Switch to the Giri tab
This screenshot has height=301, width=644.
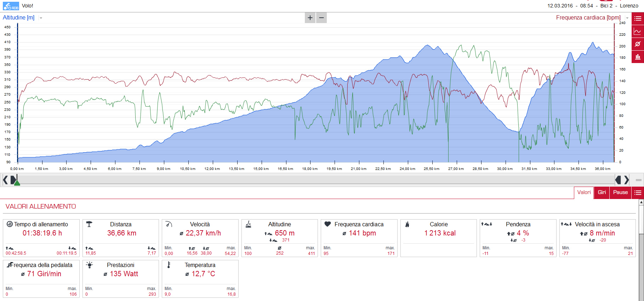602,193
